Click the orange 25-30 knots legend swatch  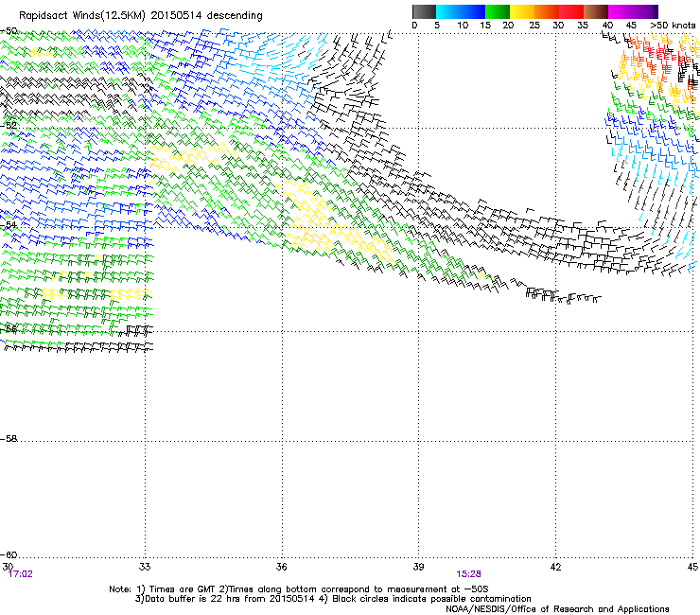(547, 11)
